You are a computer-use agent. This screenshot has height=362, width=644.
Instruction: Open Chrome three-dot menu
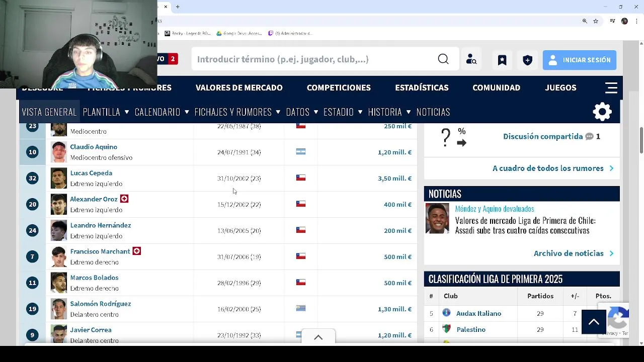click(637, 21)
